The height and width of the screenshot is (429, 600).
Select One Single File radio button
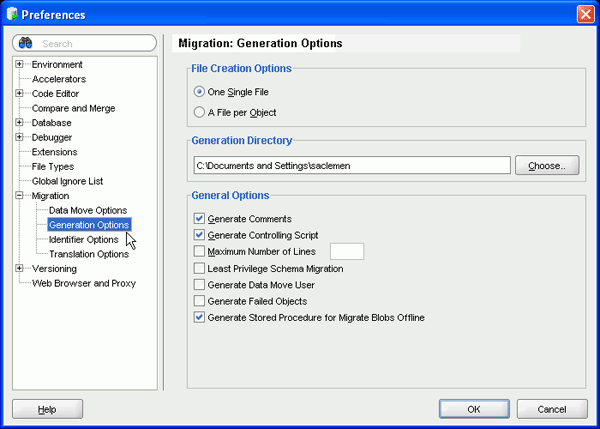pos(200,92)
